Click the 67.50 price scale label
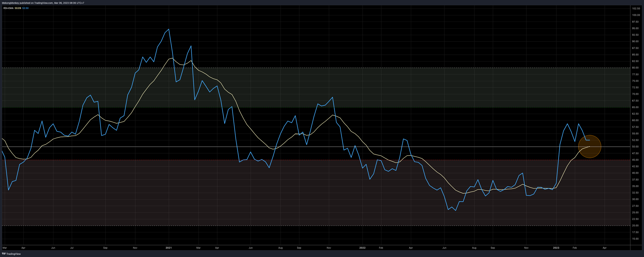The image size is (644, 257). pos(636,101)
